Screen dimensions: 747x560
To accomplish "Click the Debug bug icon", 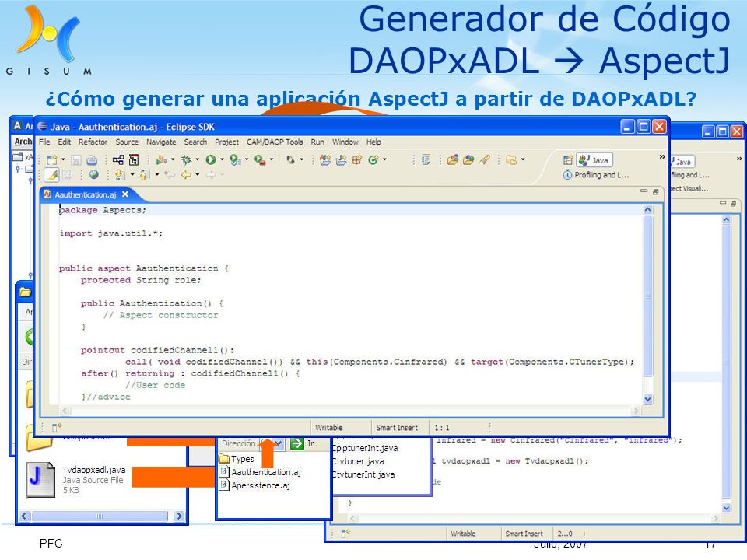I will tap(186, 160).
